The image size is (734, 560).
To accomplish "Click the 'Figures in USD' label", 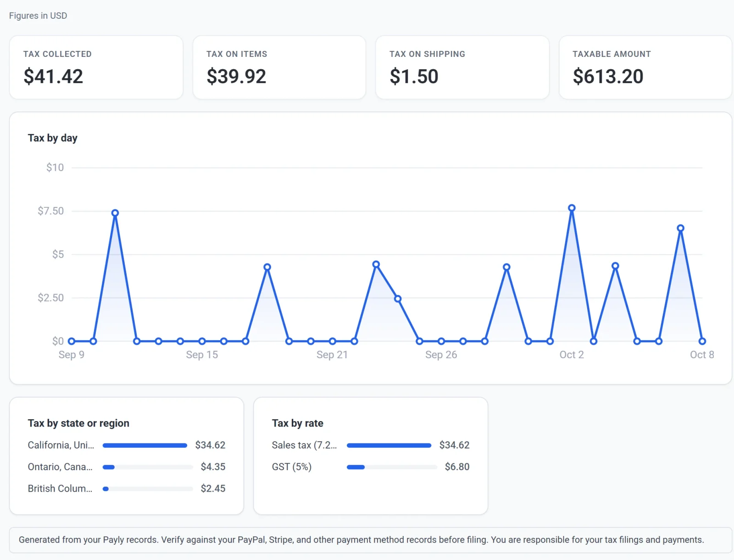I will [38, 16].
